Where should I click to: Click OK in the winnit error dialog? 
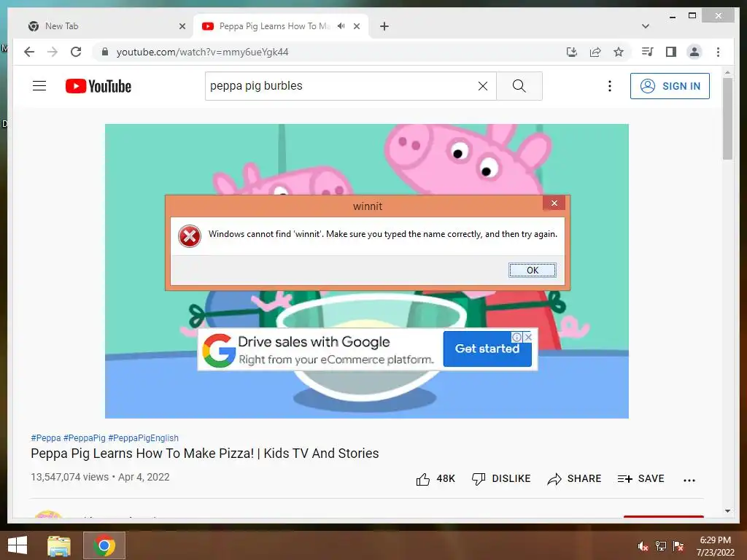(x=532, y=270)
